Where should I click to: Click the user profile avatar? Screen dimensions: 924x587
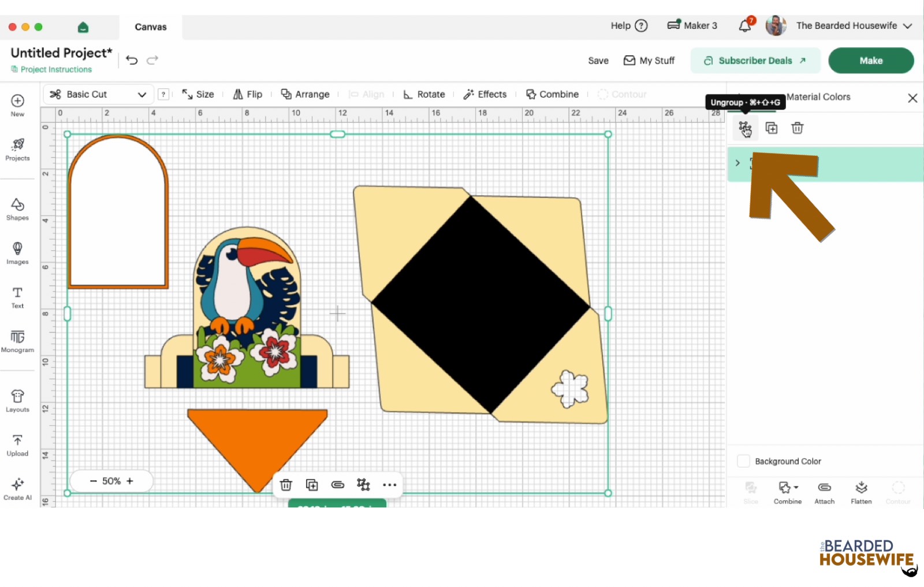click(776, 25)
